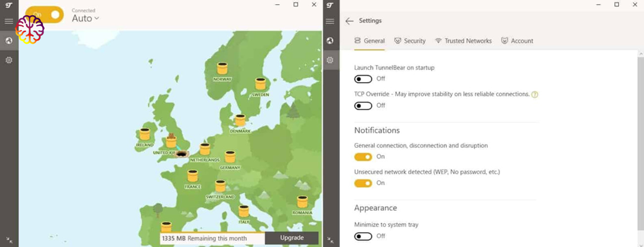Open the General settings tab

(369, 41)
